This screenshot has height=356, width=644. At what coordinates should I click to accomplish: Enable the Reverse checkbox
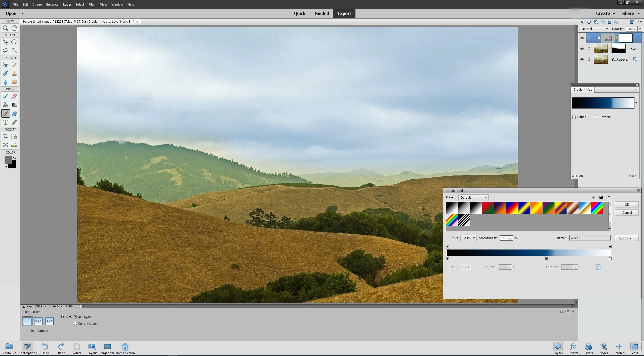596,117
